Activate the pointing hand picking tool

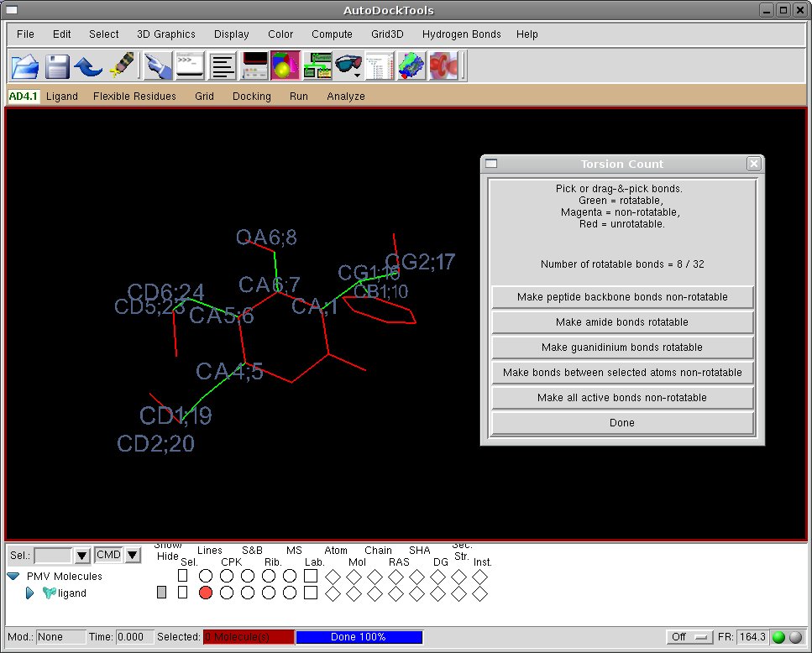coord(158,66)
